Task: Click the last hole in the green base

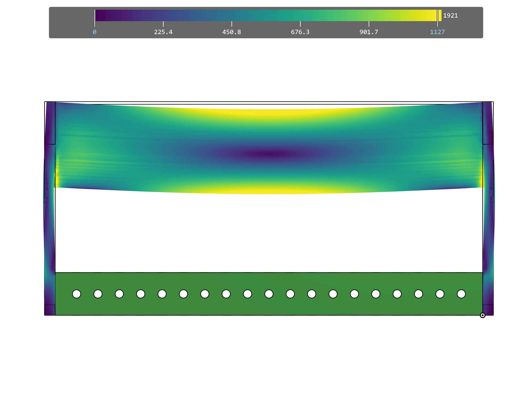Action: pos(461,294)
